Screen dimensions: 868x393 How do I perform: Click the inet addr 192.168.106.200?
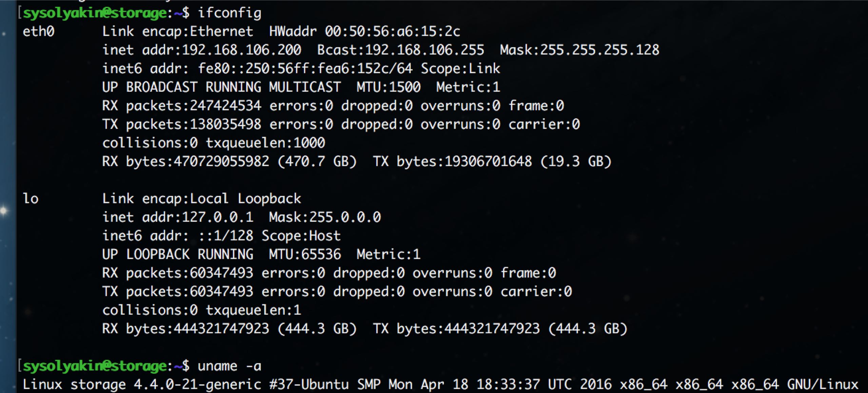coord(241,50)
